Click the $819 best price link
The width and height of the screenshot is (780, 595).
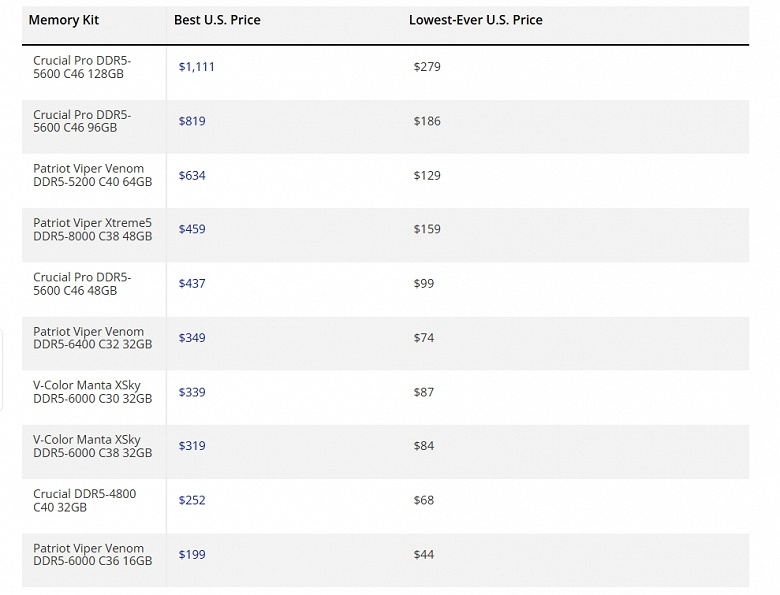click(x=191, y=121)
